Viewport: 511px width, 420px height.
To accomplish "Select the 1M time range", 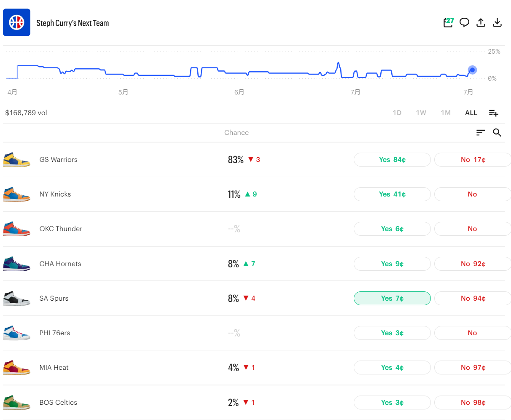I will pos(446,113).
